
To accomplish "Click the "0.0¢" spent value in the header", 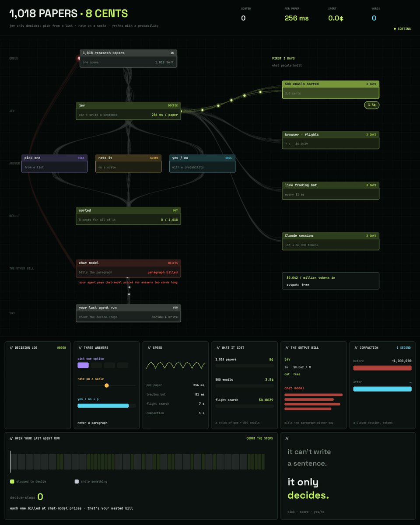I will (x=336, y=18).
